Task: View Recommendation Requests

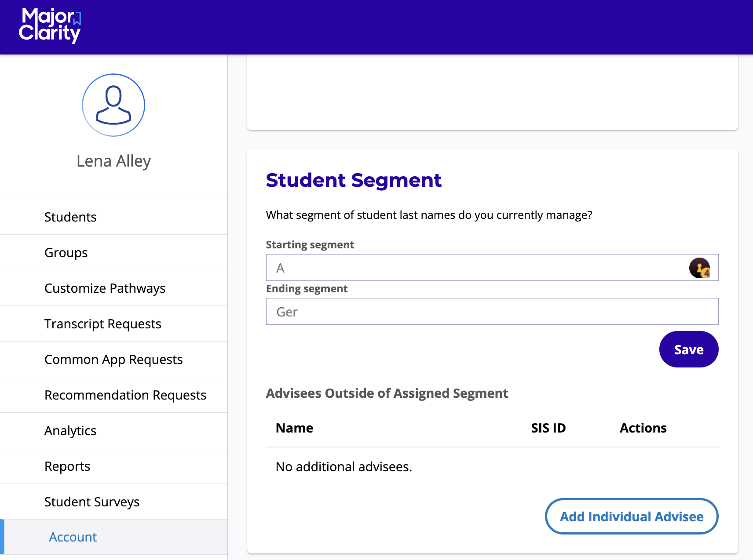Action: coord(125,395)
